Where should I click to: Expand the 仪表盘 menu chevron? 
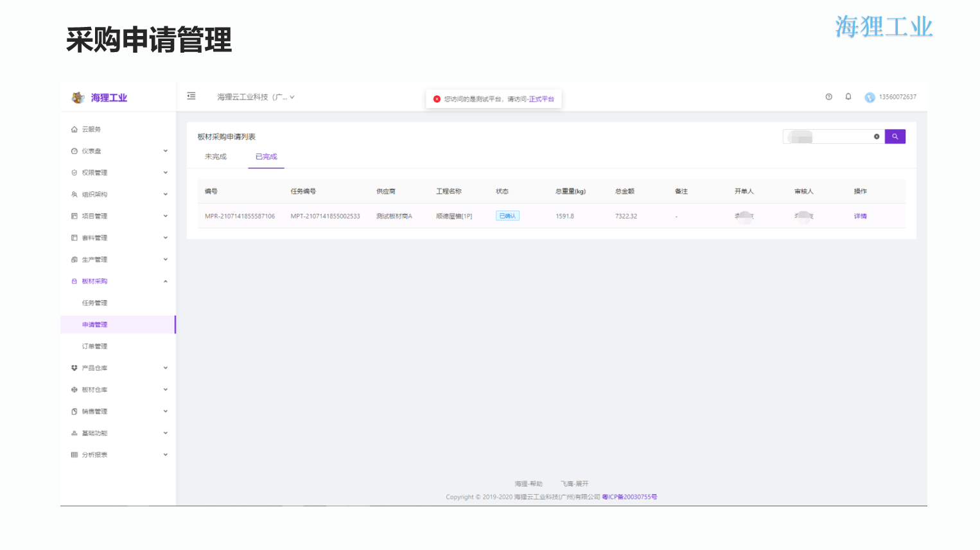pos(166,151)
